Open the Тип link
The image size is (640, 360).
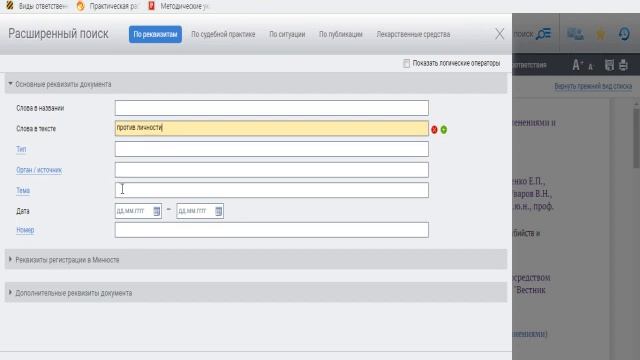coord(21,149)
